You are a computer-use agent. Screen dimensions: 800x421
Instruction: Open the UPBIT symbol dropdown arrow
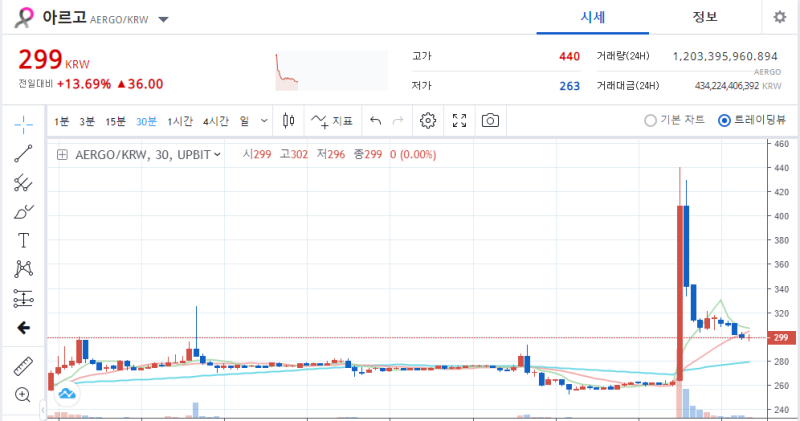click(217, 155)
